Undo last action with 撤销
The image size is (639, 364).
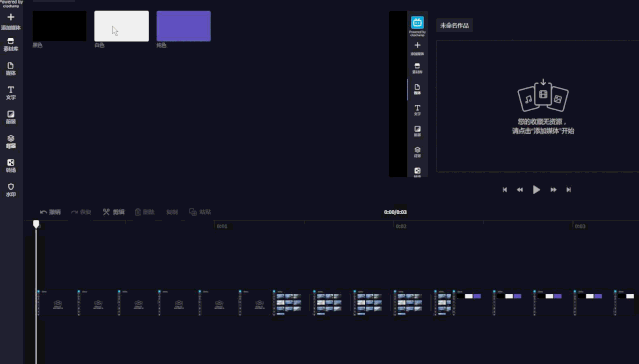pyautogui.click(x=51, y=212)
